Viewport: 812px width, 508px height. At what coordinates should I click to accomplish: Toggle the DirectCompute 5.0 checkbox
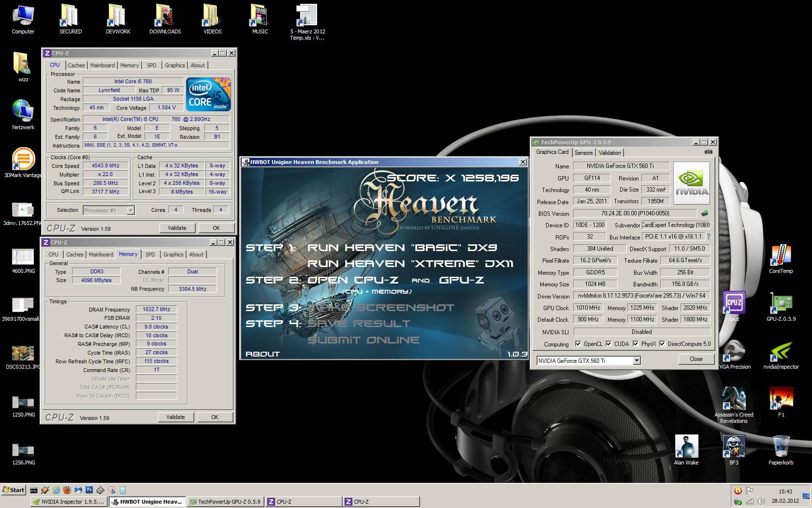(662, 344)
